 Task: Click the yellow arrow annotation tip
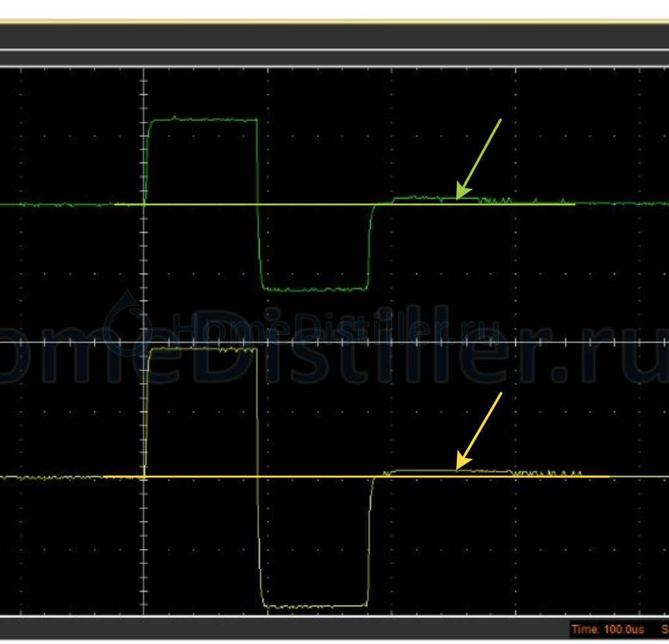coord(459,468)
